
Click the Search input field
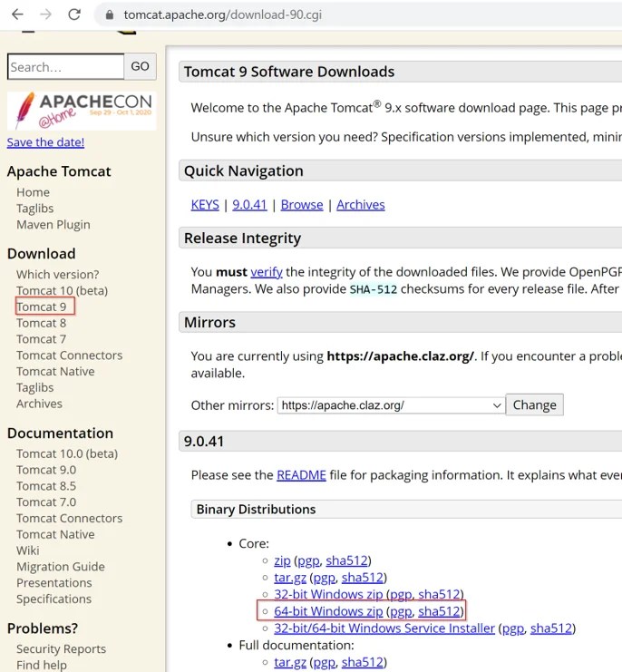[65, 66]
